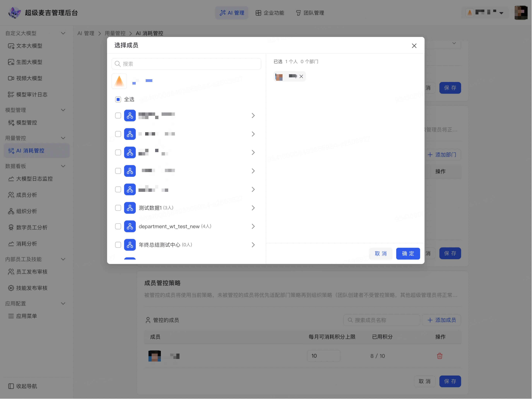
Task: Switch to 团队管理 top tab
Action: coord(310,13)
